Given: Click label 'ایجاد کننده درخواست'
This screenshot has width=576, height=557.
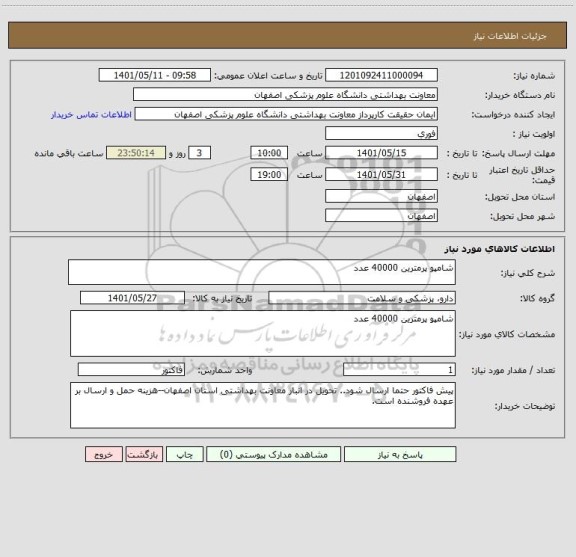Looking at the screenshot, I should (513, 115).
